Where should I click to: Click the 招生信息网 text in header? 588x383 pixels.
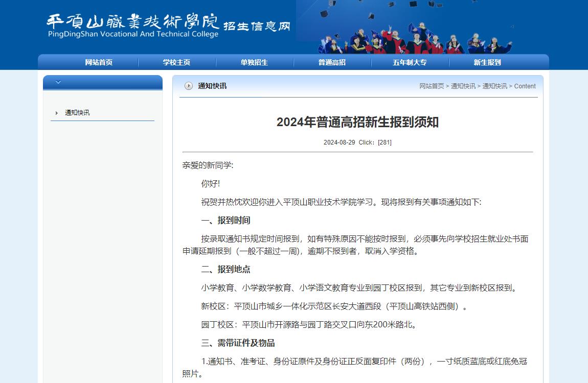click(257, 26)
